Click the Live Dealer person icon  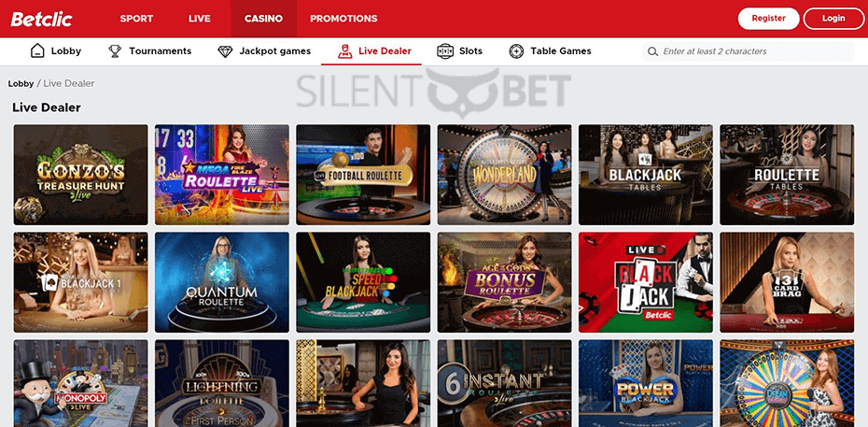(x=345, y=51)
